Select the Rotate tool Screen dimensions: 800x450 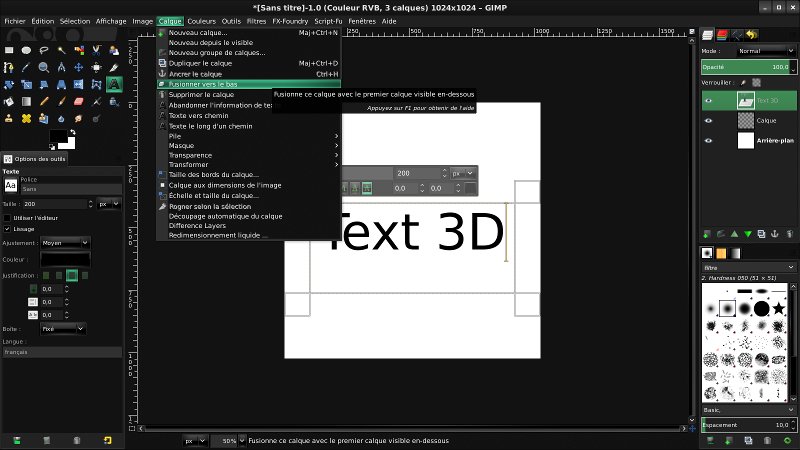pos(9,85)
